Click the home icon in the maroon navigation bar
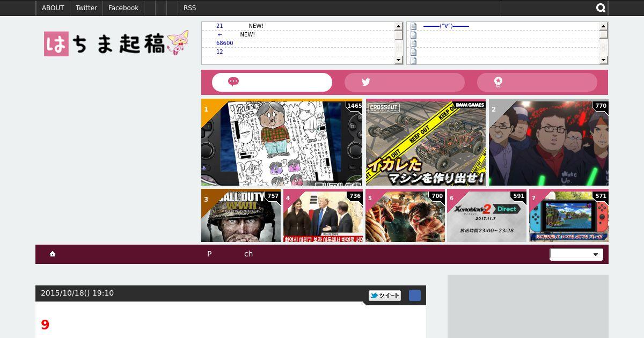This screenshot has height=338, width=644. point(53,254)
